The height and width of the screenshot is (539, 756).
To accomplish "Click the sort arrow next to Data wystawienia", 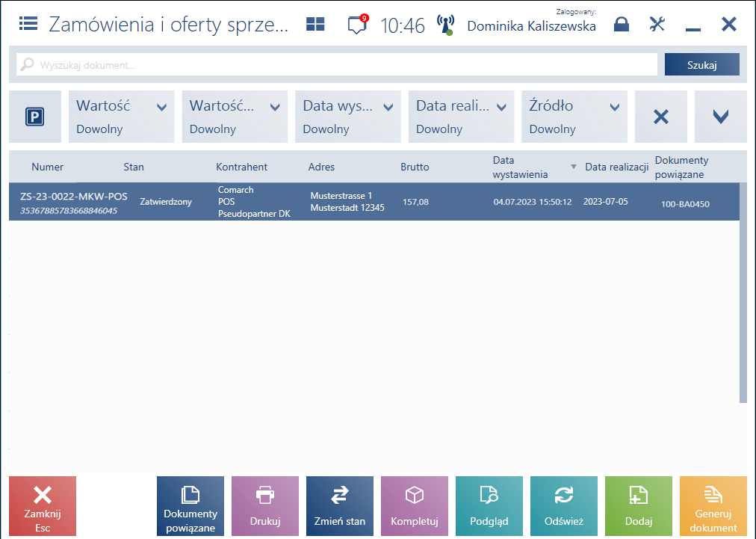I will coord(573,167).
